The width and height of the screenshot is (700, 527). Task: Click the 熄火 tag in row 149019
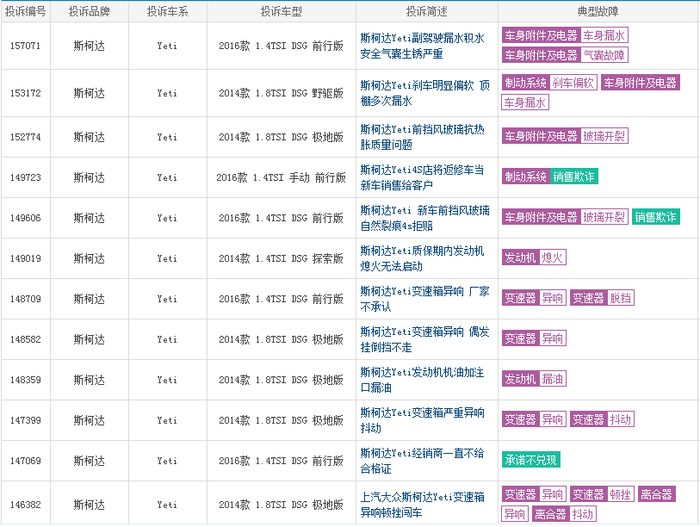coord(552,258)
